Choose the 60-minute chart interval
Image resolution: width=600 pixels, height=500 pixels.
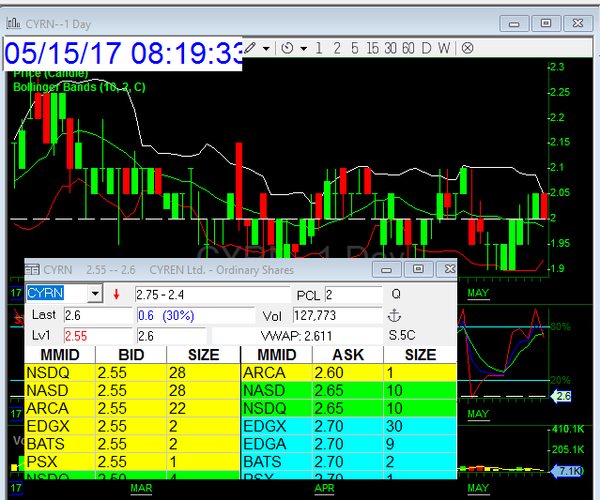(x=407, y=47)
